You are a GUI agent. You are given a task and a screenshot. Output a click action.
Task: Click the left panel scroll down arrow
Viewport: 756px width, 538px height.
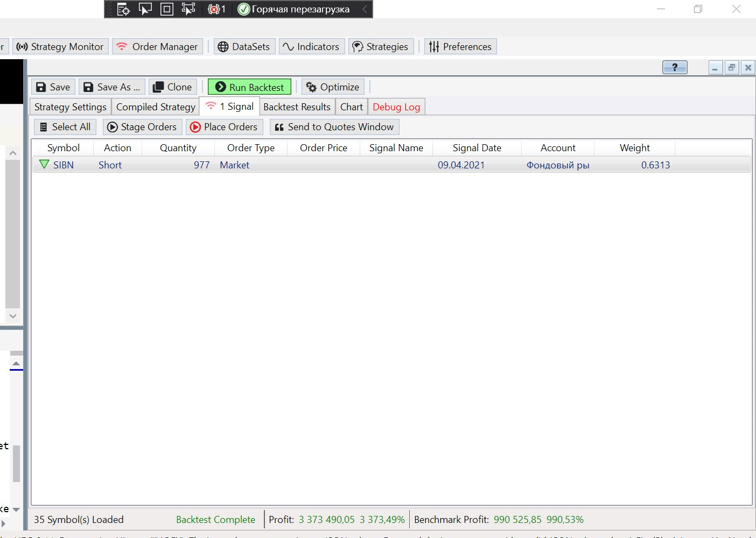coord(13,316)
